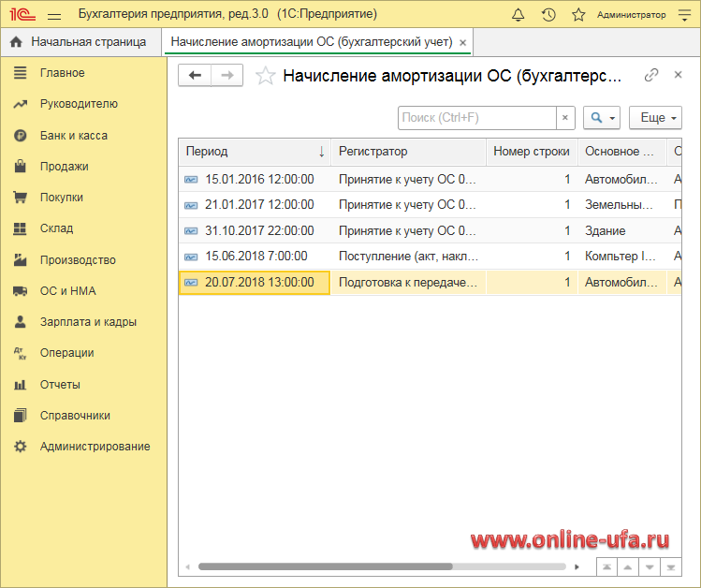Viewport: 701px width, 588px height.
Task: Click the forward navigation arrow
Action: pos(226,76)
